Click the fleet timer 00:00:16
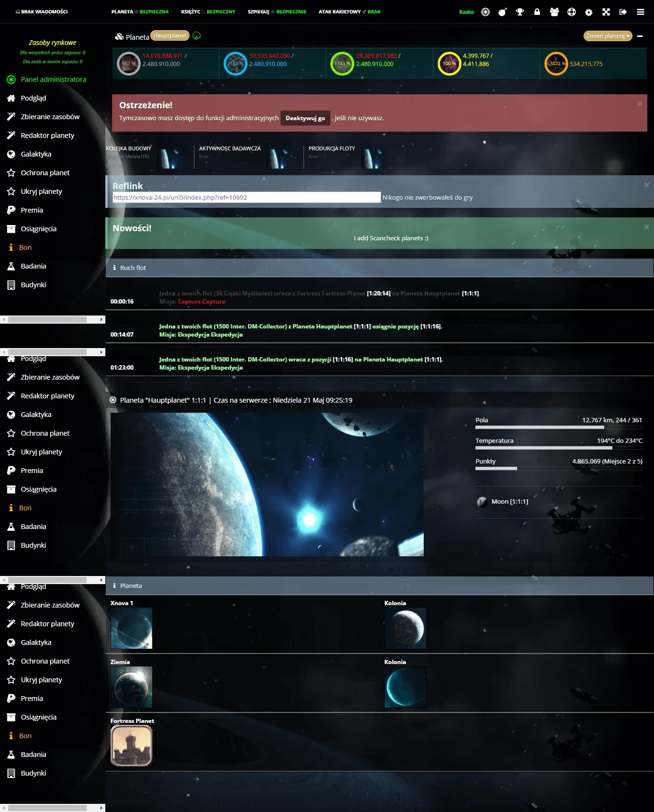 click(122, 302)
